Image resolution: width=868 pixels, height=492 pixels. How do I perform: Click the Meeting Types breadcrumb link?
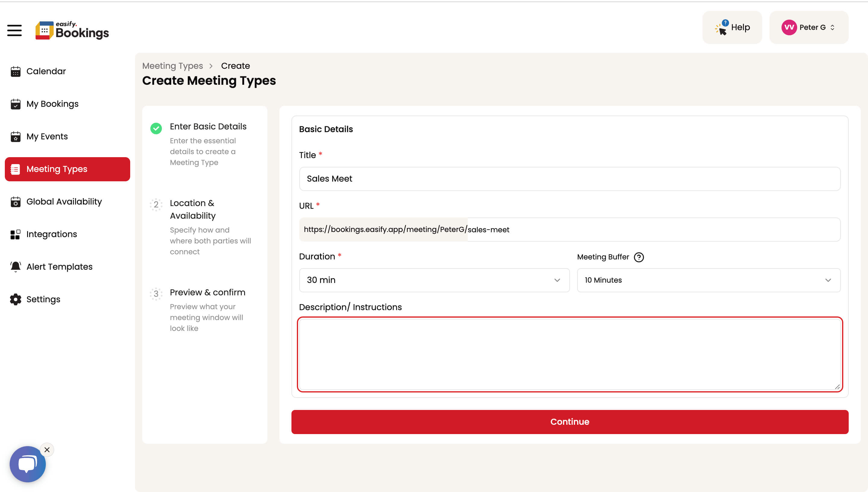click(x=172, y=66)
